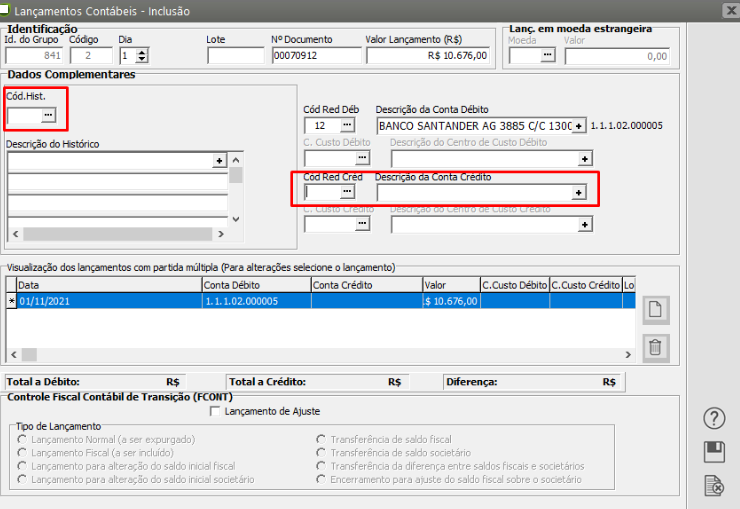
Task: Delete selected entry with the trash icon
Action: point(655,348)
